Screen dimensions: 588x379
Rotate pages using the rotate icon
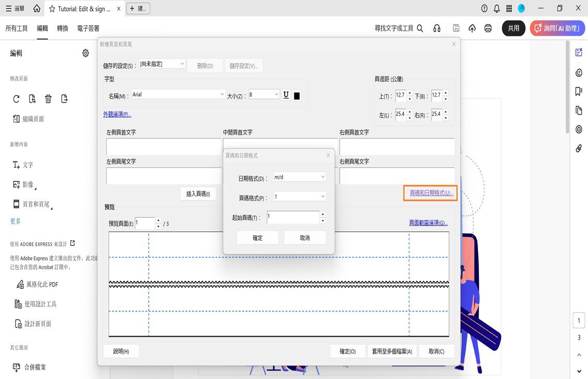[16, 98]
